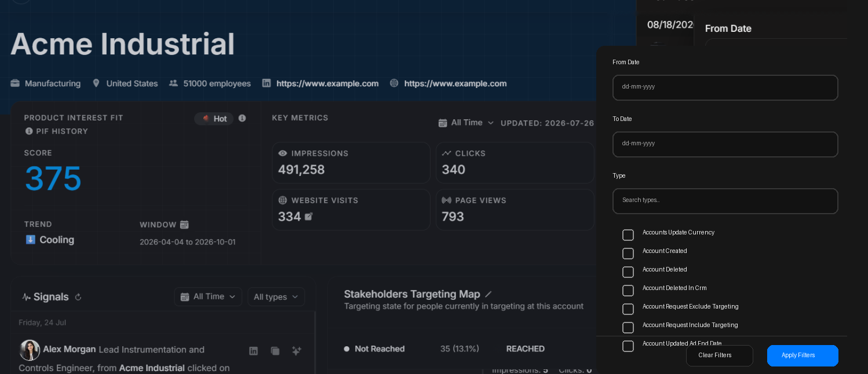Open the Key Metrics All Time dropdown
Viewport: 868px width, 374px height.
tap(466, 123)
